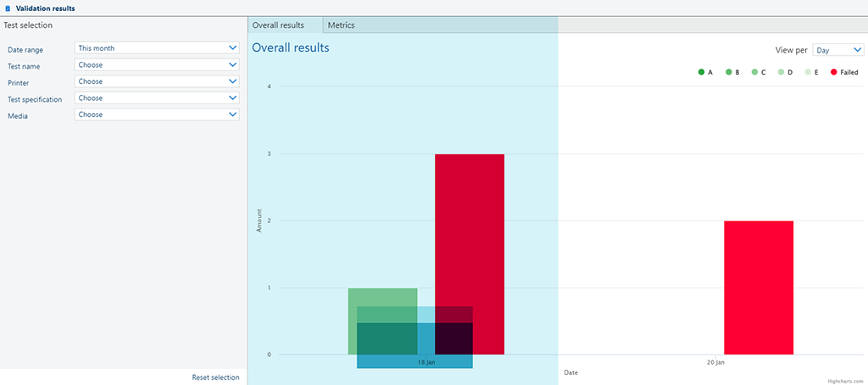Click the Reset selection link
Viewport: 868px width, 385px height.
[215, 377]
